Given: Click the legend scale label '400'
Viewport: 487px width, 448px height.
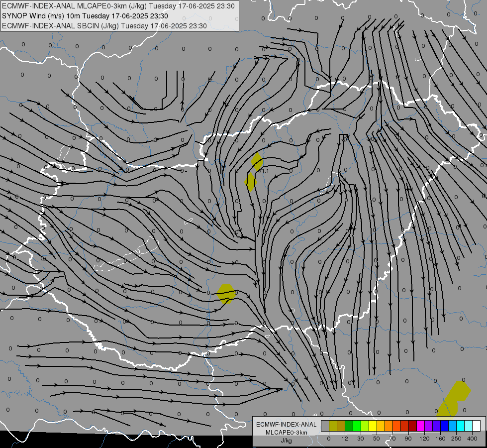Looking at the screenshot, I should pos(472,439).
